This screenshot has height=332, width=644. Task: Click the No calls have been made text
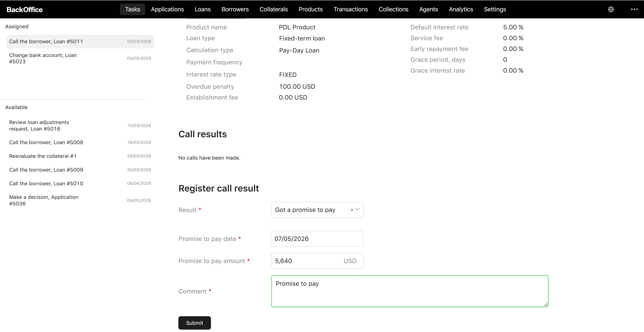tap(209, 158)
